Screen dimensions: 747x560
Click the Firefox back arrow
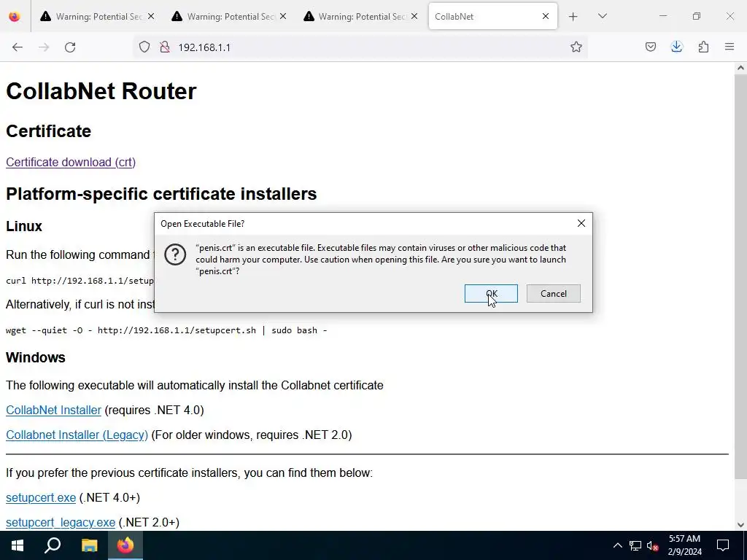click(x=18, y=47)
